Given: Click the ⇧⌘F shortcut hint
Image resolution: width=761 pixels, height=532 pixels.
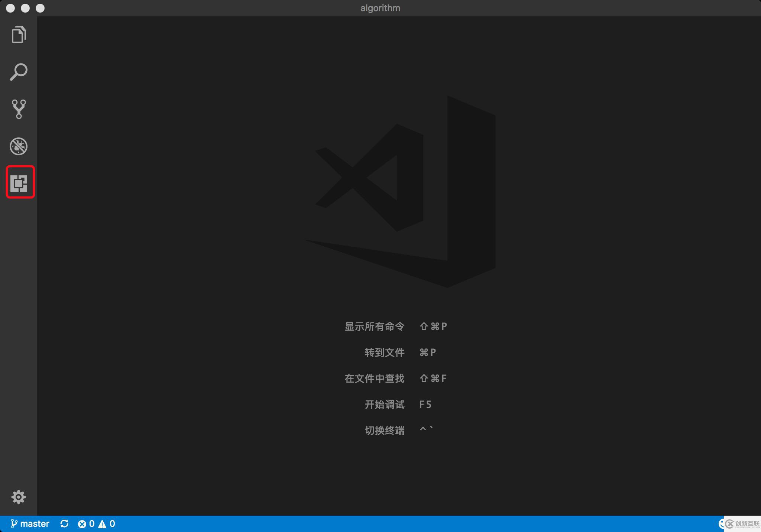Looking at the screenshot, I should (433, 378).
